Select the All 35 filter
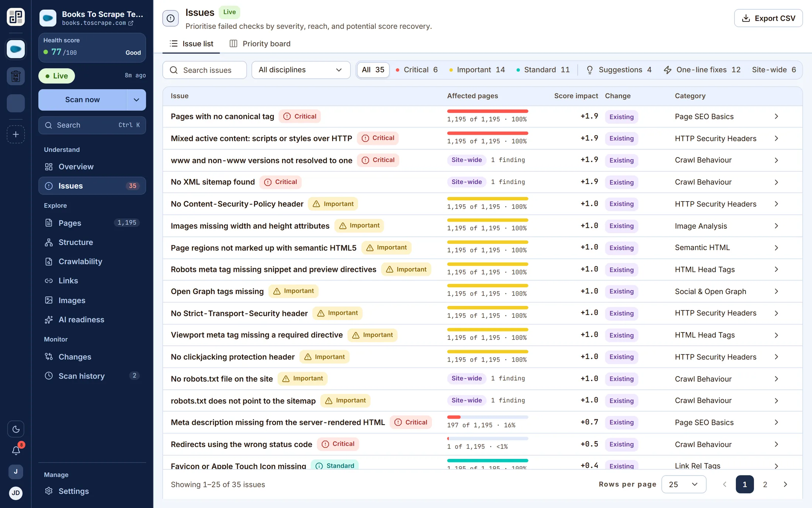 (373, 70)
